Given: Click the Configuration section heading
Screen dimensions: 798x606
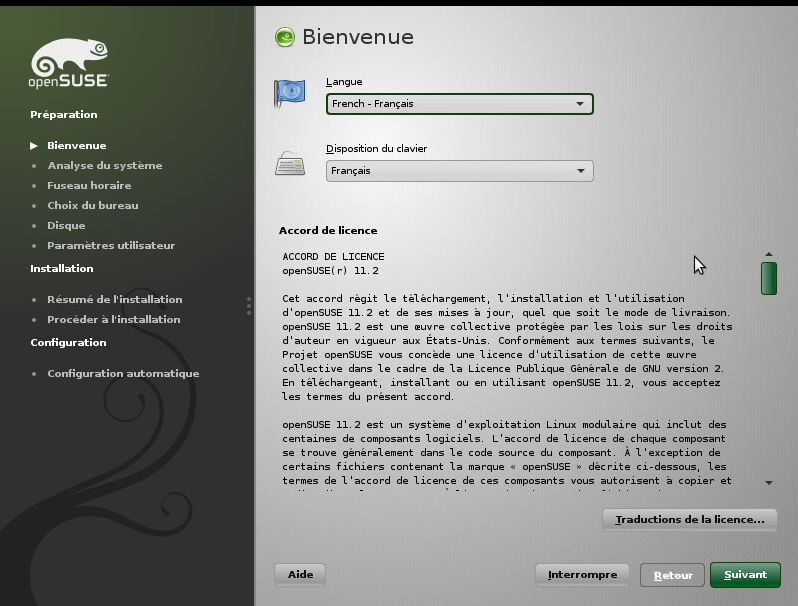Looking at the screenshot, I should coord(68,342).
